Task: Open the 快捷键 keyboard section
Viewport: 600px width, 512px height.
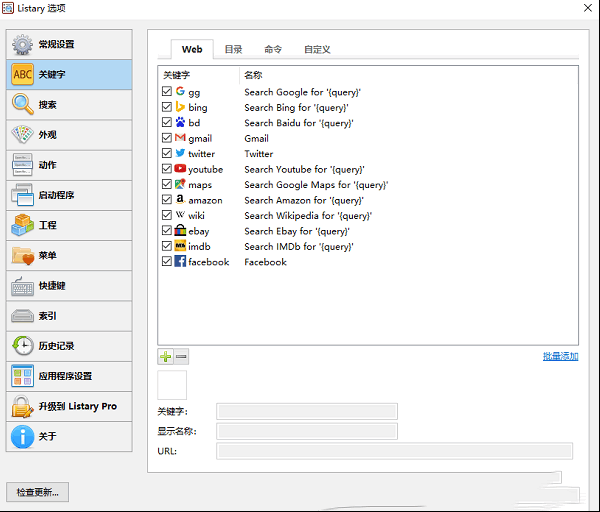Action: 69,286
